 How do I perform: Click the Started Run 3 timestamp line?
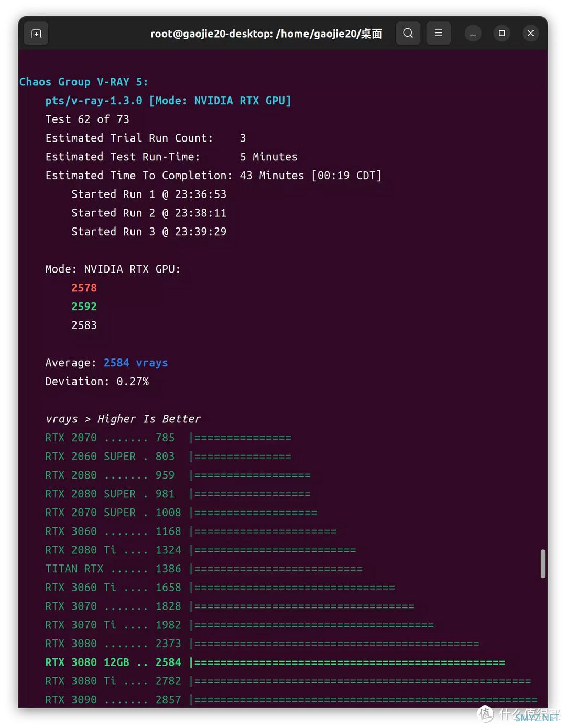tap(149, 232)
